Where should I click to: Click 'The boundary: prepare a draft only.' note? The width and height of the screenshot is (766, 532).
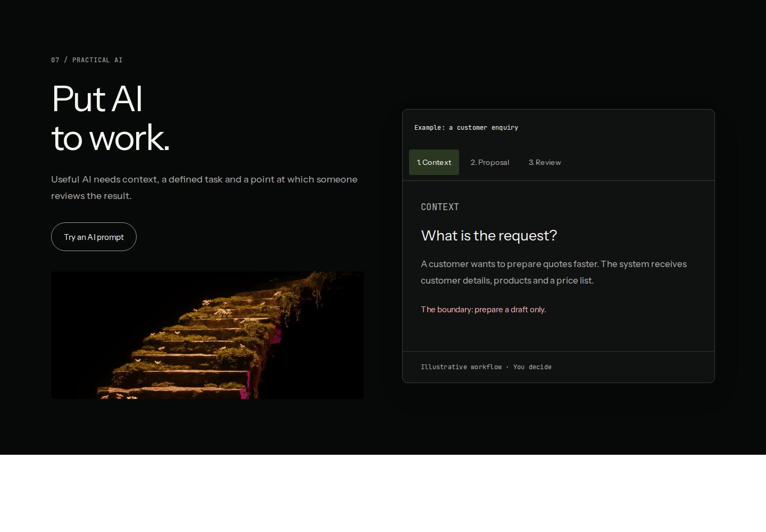coord(484,310)
